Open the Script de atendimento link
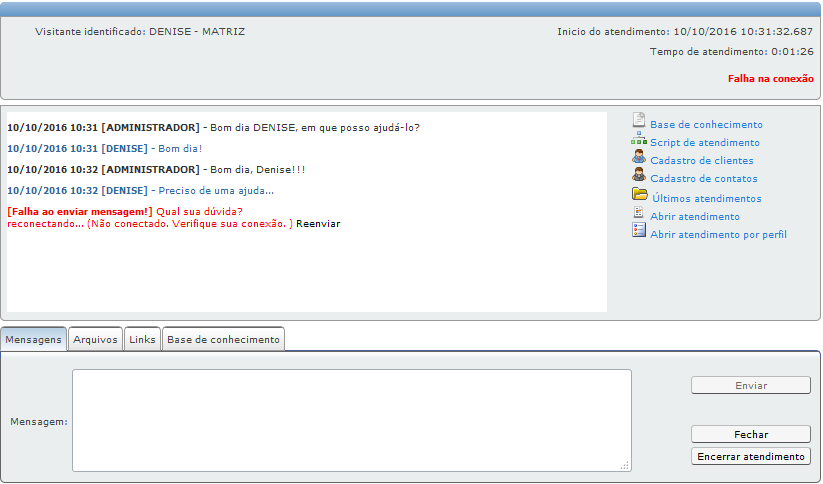The height and width of the screenshot is (484, 823). (704, 143)
